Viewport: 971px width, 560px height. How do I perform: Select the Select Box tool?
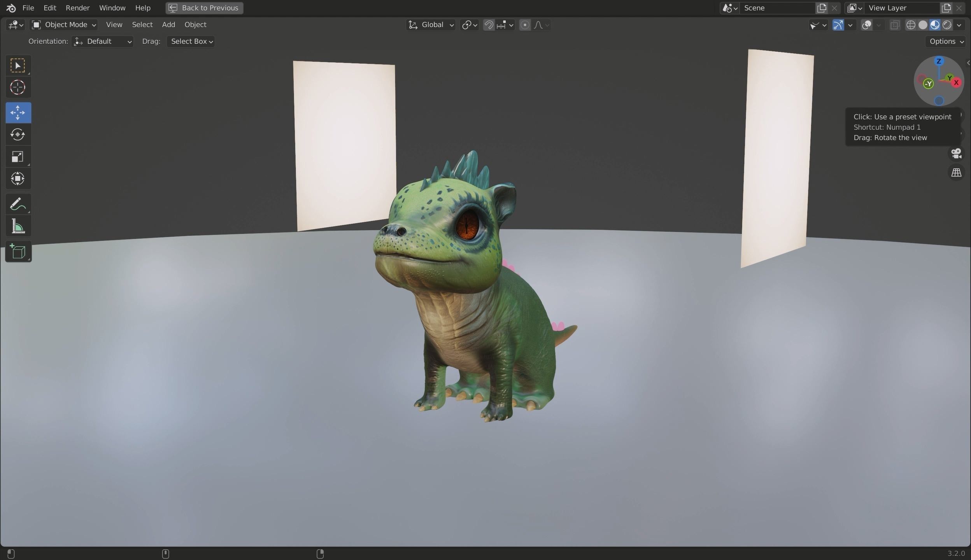pos(18,65)
